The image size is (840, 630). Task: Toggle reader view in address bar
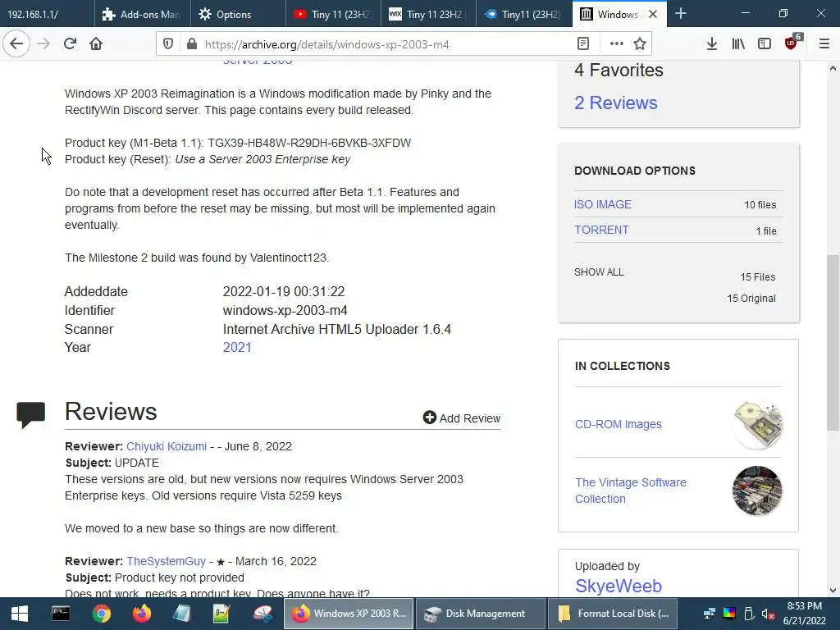[583, 44]
